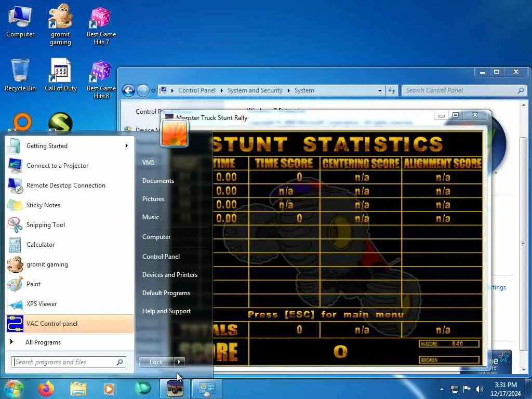Viewport: 532px width, 399px height.
Task: Open the Best Game Hits 8 desktop shortcut
Action: click(x=101, y=79)
